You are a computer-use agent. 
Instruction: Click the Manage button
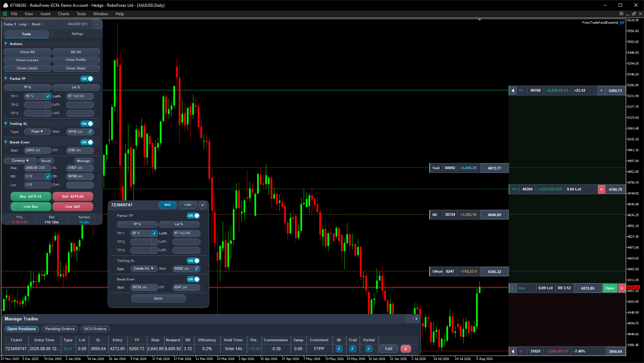[x=83, y=161]
